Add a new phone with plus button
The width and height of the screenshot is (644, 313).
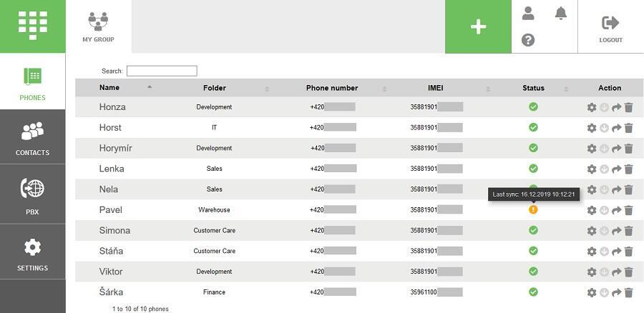(x=478, y=26)
